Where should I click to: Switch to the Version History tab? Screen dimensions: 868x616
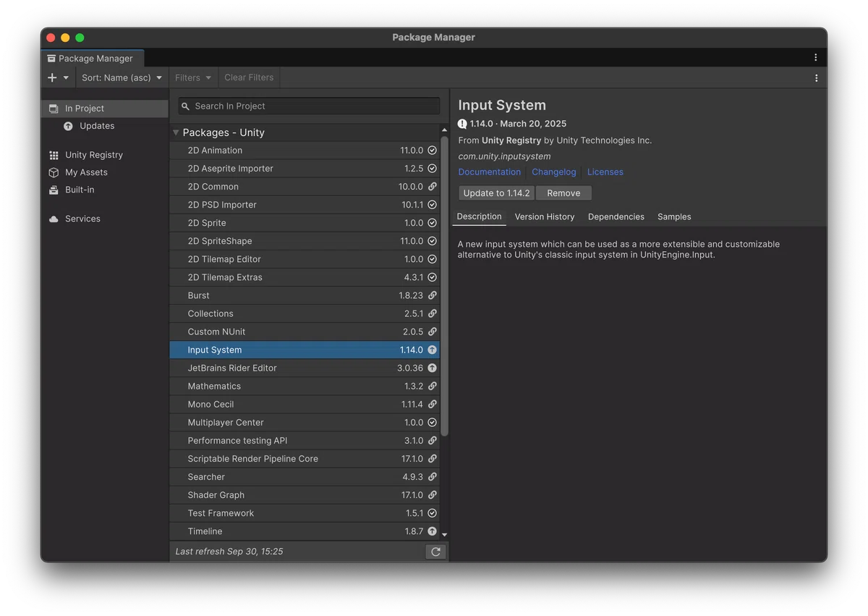(545, 217)
